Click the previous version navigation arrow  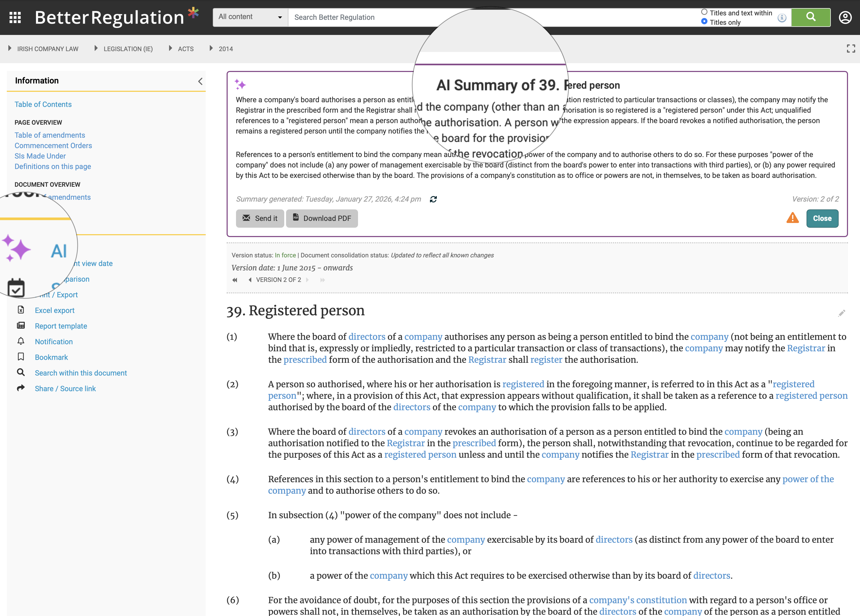point(250,280)
